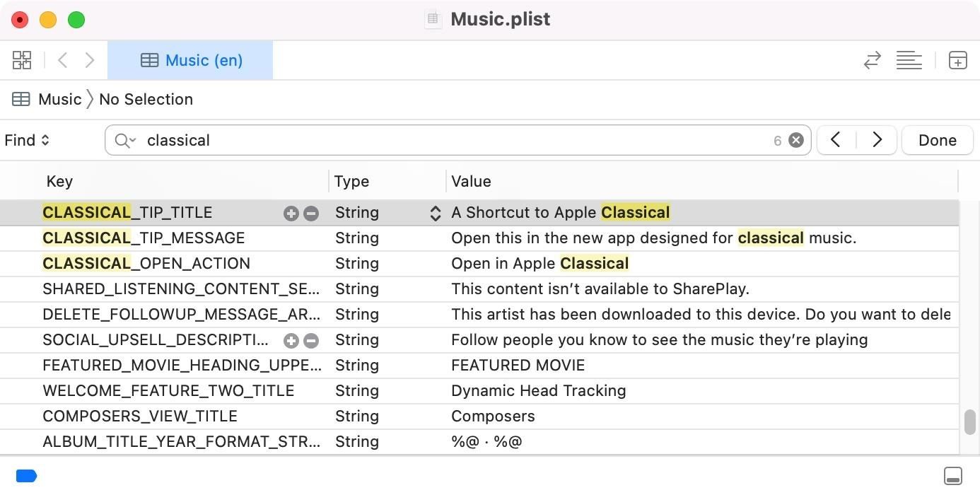Click the Key column header
980x495 pixels.
coord(59,181)
